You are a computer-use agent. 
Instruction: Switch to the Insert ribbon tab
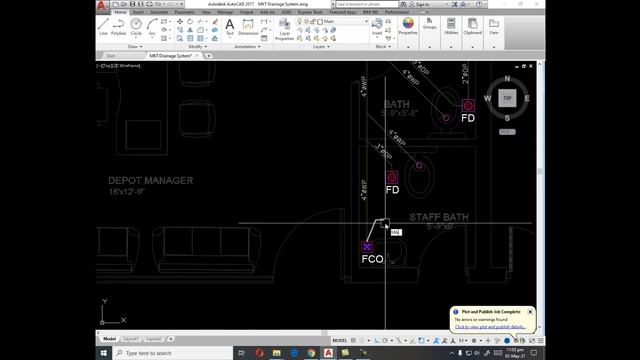click(x=138, y=12)
